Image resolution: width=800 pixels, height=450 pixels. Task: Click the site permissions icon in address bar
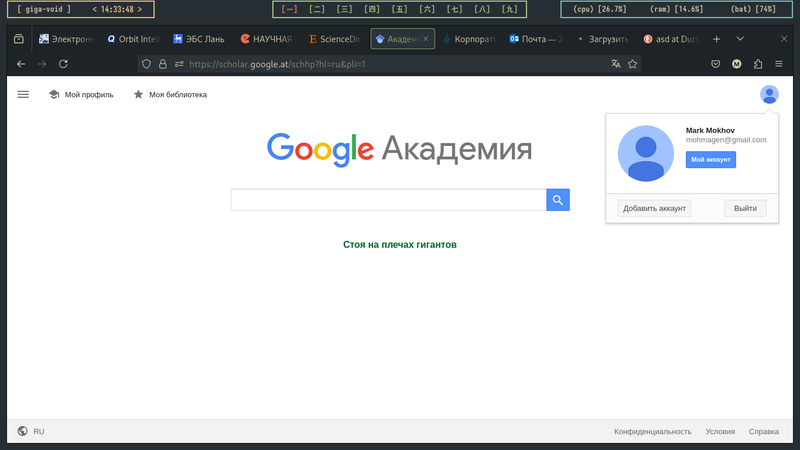click(179, 64)
